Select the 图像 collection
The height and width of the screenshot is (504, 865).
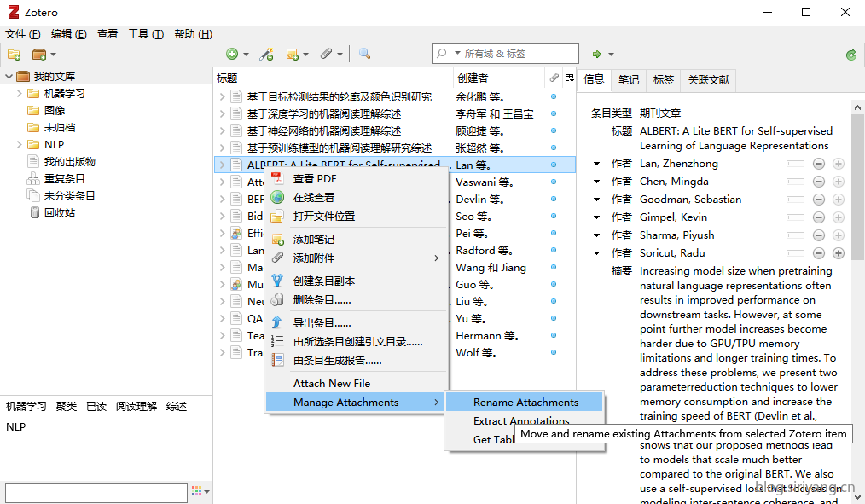[55, 110]
